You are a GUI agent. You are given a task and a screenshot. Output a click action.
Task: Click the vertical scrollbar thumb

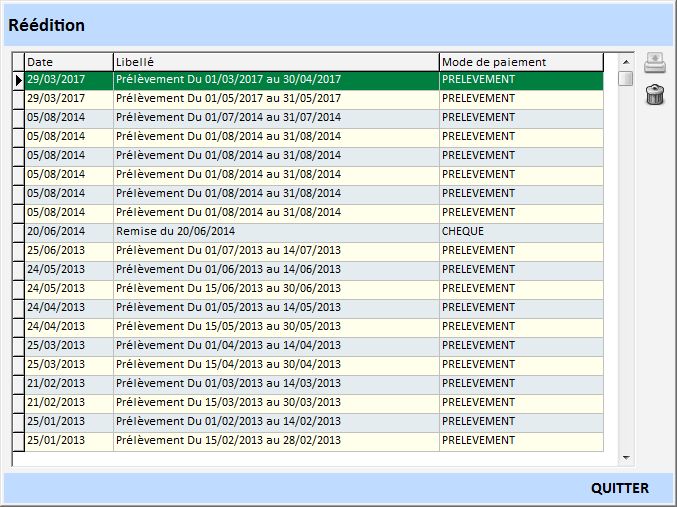[626, 79]
